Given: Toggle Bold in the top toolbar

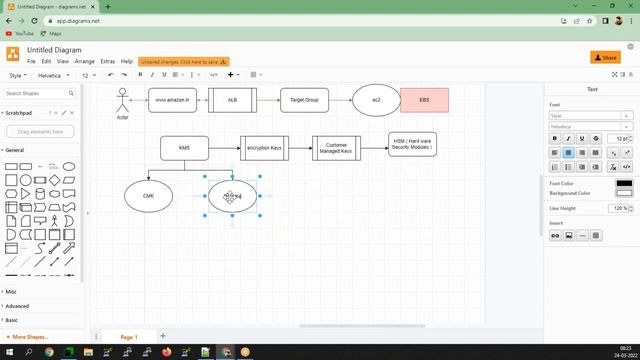Looking at the screenshot, I should point(140,75).
